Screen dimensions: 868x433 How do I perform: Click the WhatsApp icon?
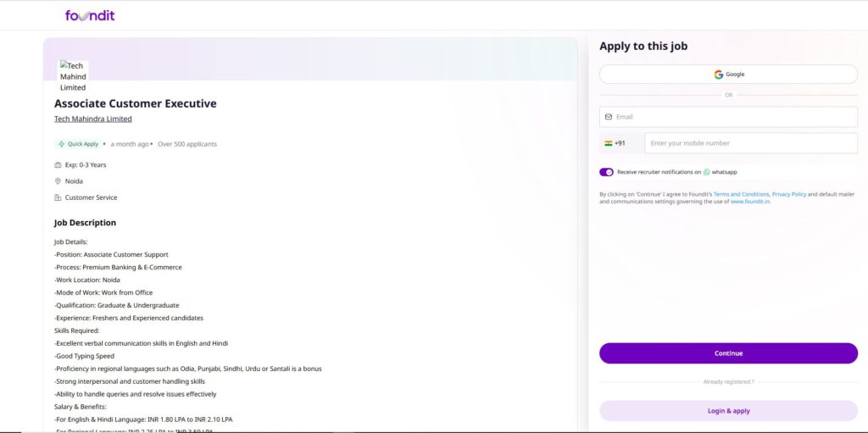707,172
